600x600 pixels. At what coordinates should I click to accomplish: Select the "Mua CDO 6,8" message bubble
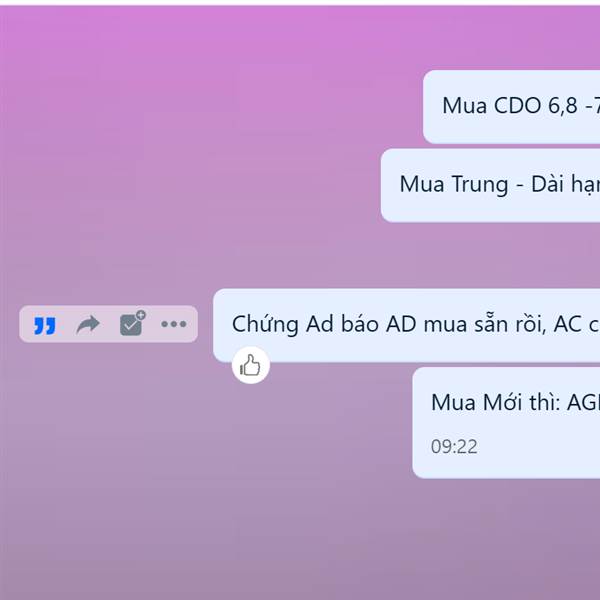click(x=511, y=107)
